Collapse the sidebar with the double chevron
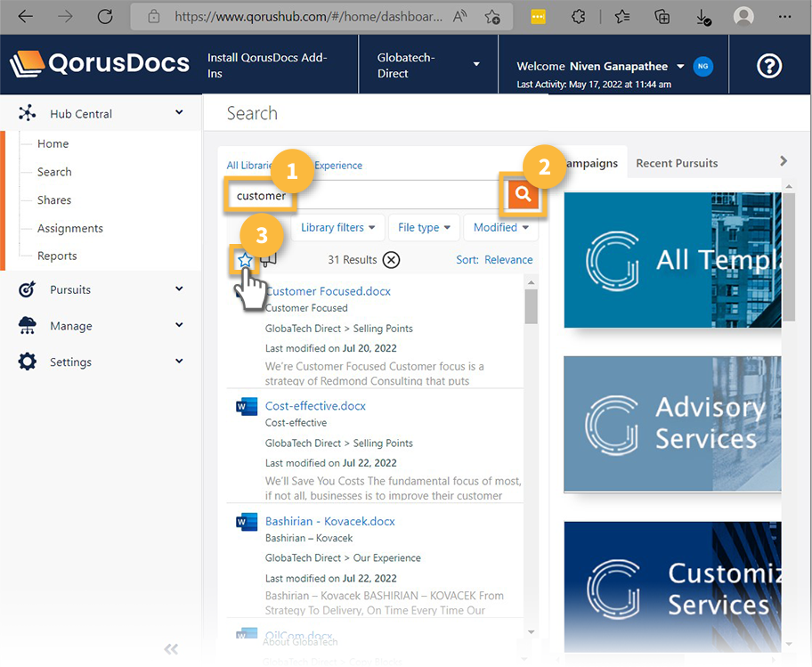The width and height of the screenshot is (812, 667). [x=171, y=649]
